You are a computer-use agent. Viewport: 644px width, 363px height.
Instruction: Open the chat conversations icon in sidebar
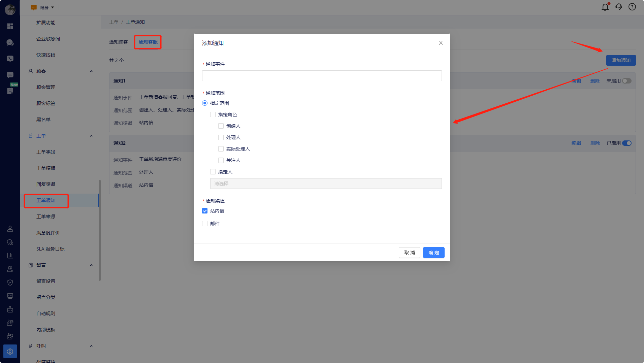pyautogui.click(x=10, y=42)
